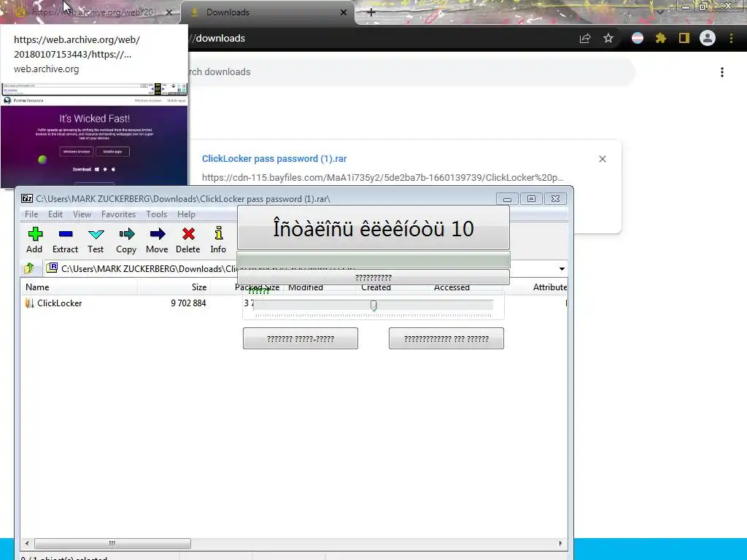Open the Chrome tab search chevron
Screen dimensions: 747x560
point(659,12)
